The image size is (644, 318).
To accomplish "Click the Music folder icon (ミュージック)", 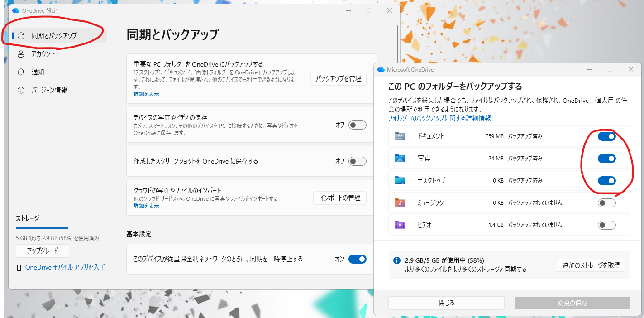I will tap(399, 202).
